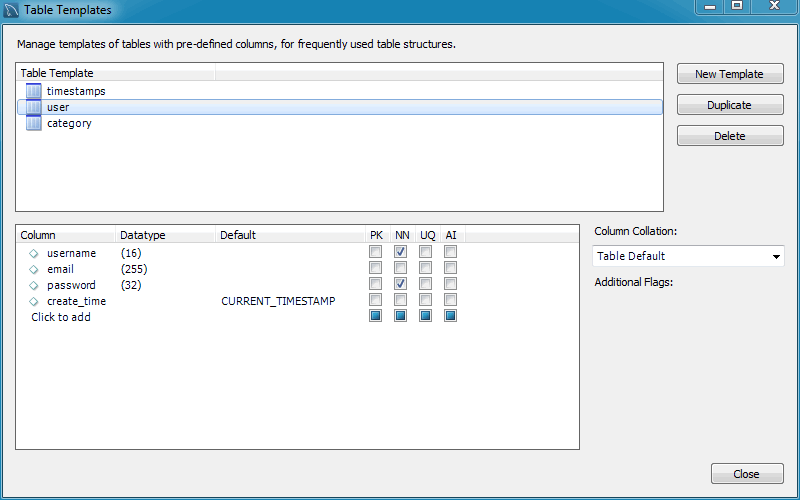Create a New Template
The height and width of the screenshot is (500, 800).
729,74
